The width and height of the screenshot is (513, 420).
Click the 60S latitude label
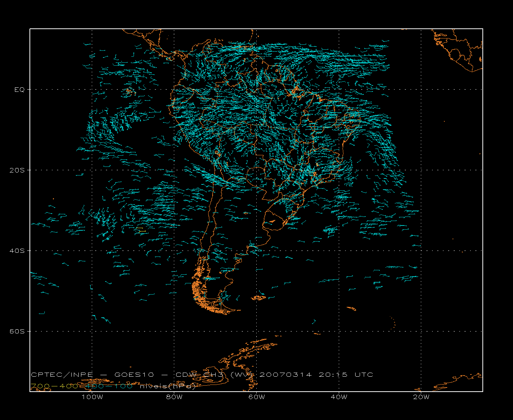[17, 332]
